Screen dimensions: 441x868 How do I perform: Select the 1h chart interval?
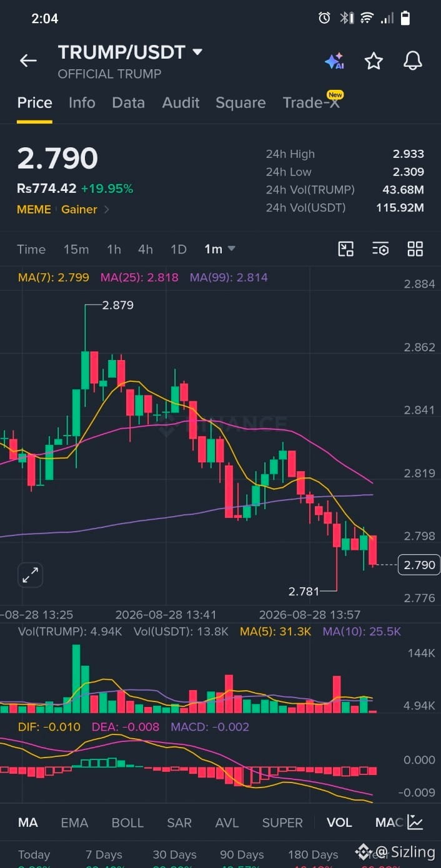[x=114, y=249]
